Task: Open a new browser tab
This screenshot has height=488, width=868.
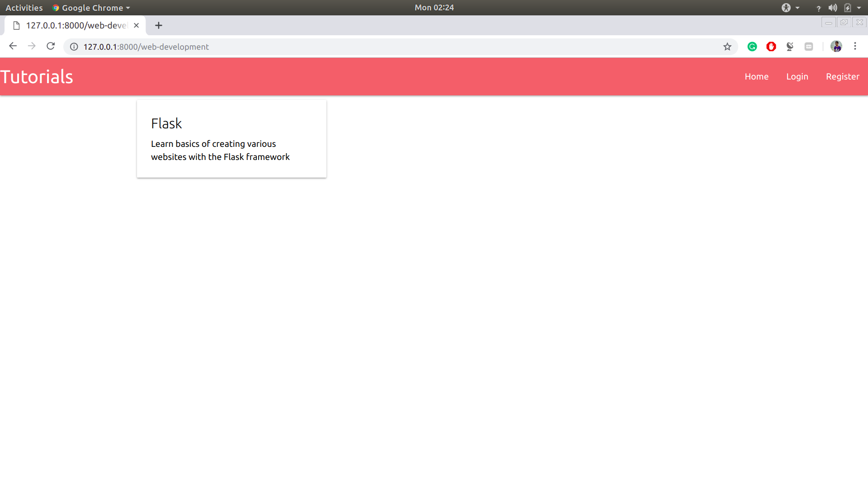Action: [x=158, y=25]
